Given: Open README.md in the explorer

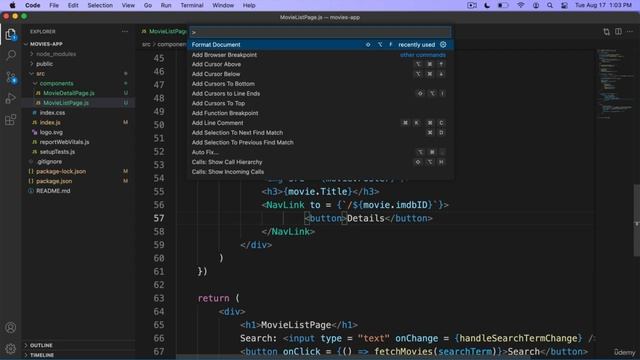Looking at the screenshot, I should coord(53,191).
